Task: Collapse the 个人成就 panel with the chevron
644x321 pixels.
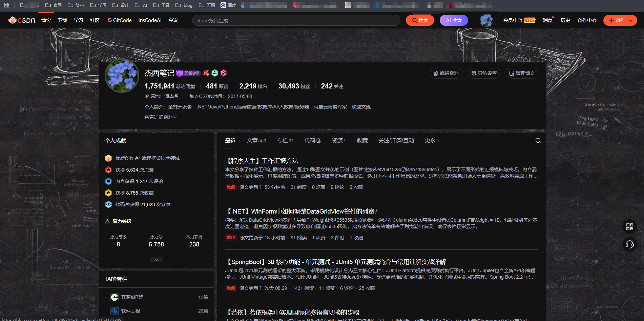Action: (156, 259)
